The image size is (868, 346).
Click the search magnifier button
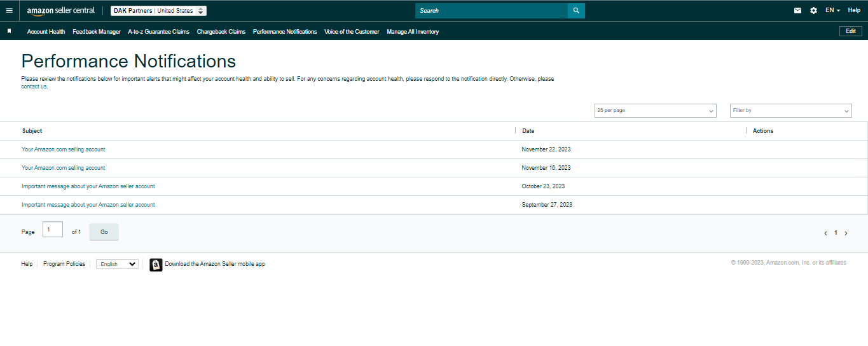(576, 11)
